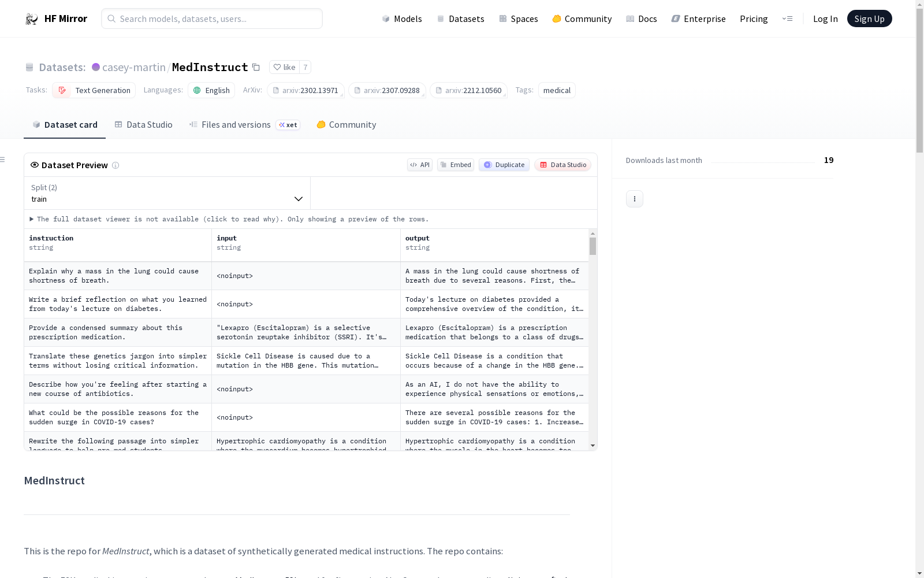Toggle the table of contents sidebar icon
The height and width of the screenshot is (578, 924).
point(3,160)
